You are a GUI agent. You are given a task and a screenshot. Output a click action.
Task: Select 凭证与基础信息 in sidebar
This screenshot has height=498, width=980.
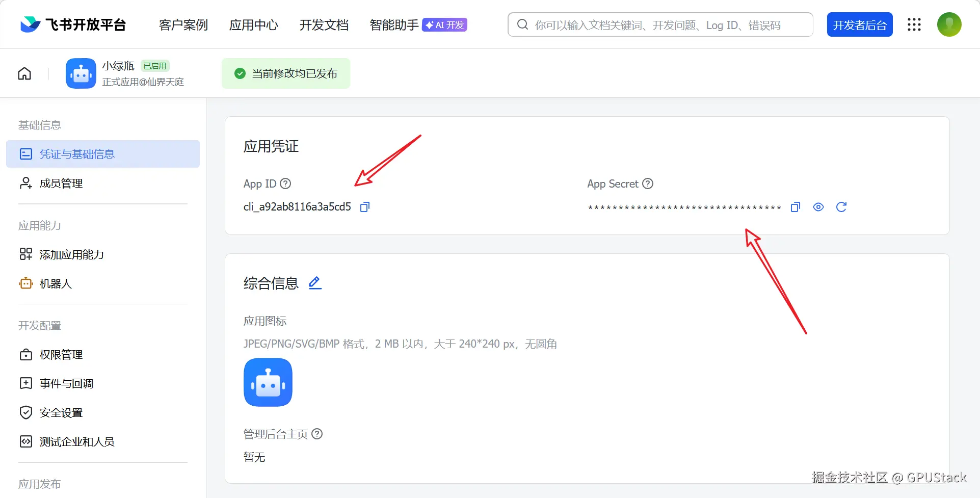point(103,154)
